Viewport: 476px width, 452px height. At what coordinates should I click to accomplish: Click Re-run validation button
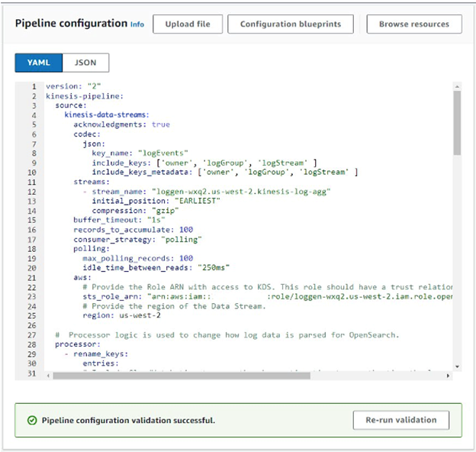point(401,420)
